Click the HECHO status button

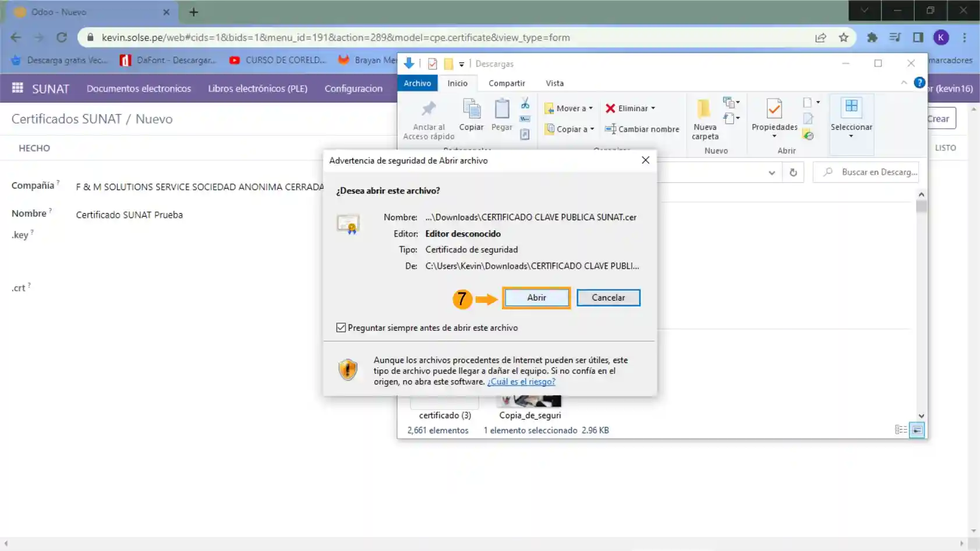point(34,148)
